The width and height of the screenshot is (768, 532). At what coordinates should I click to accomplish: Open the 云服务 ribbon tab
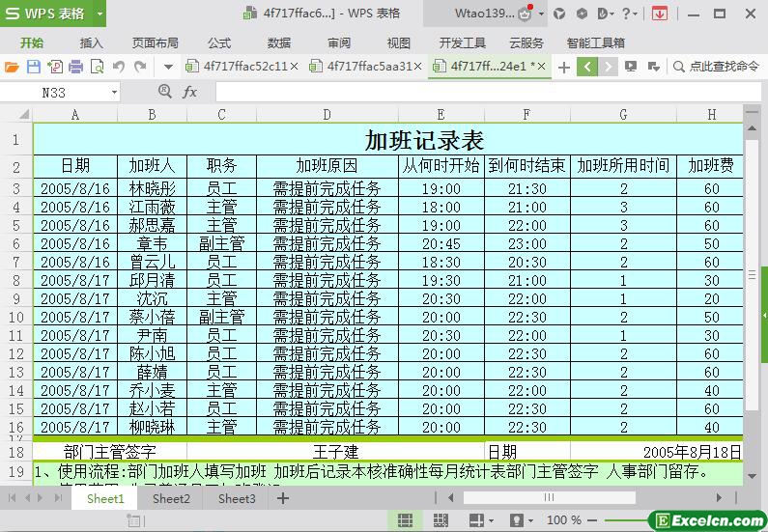coord(526,43)
